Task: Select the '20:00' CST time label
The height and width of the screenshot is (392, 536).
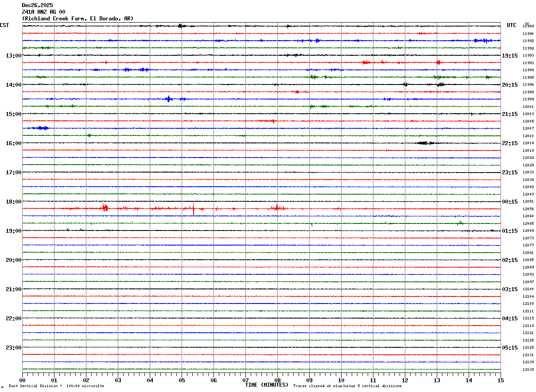Action: point(14,260)
